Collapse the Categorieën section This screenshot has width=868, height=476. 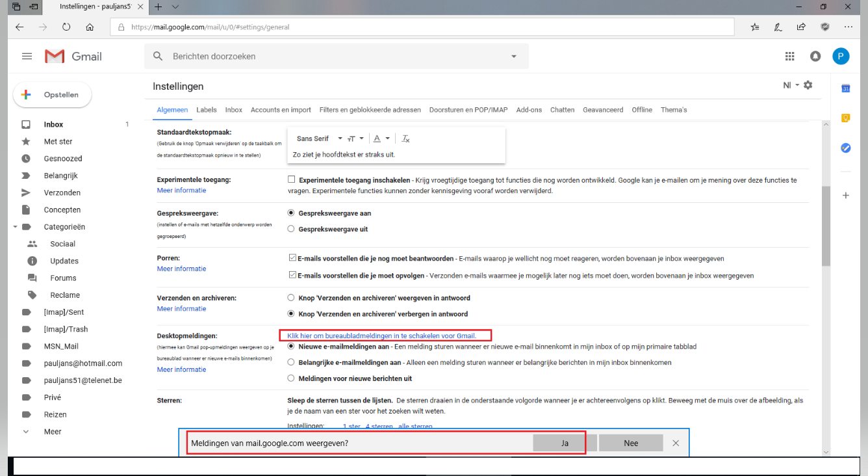(x=15, y=227)
